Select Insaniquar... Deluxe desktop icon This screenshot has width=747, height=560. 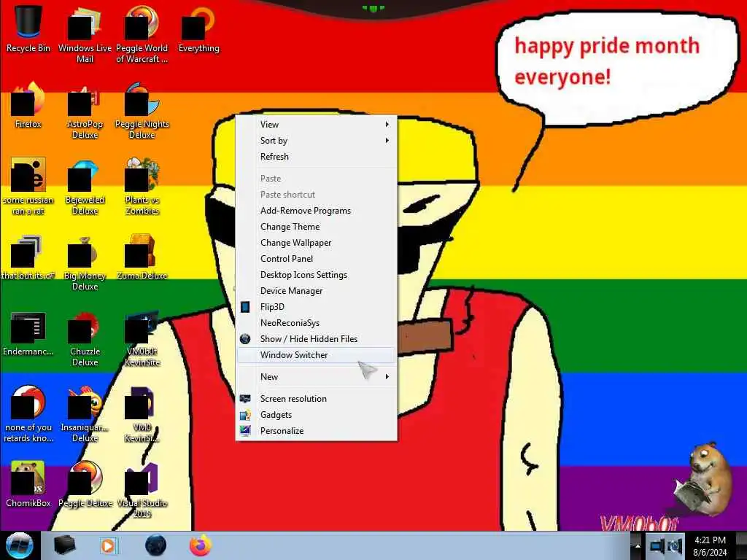[x=85, y=414]
